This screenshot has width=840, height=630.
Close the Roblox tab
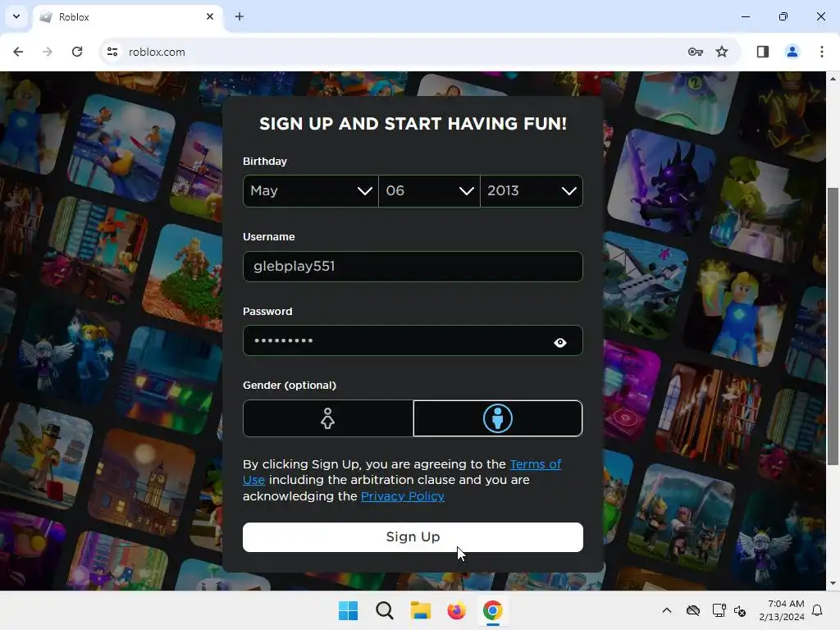[210, 16]
